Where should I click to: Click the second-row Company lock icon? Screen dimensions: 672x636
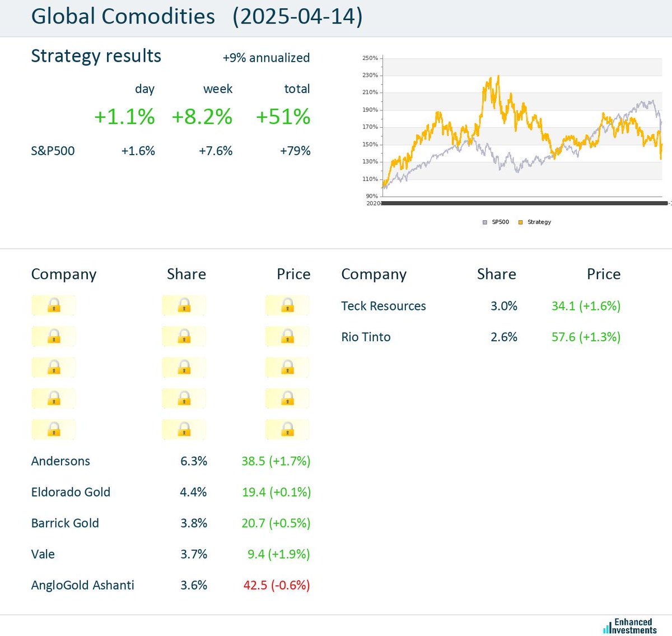click(54, 336)
